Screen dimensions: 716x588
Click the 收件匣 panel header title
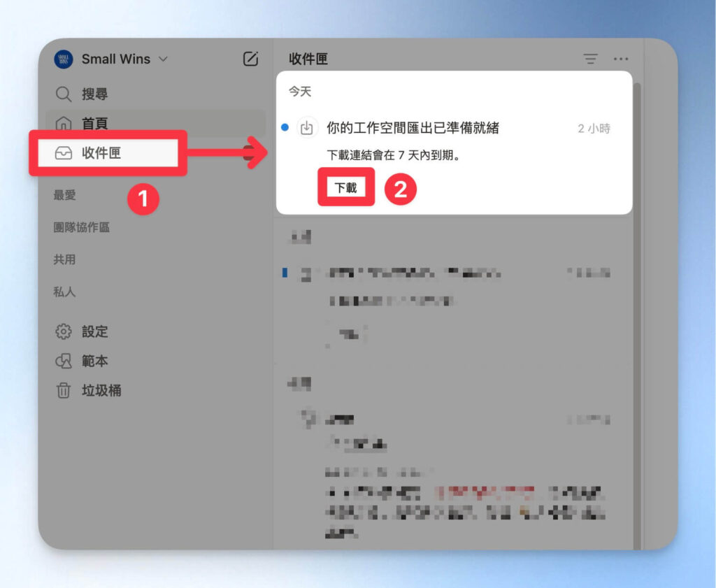308,59
